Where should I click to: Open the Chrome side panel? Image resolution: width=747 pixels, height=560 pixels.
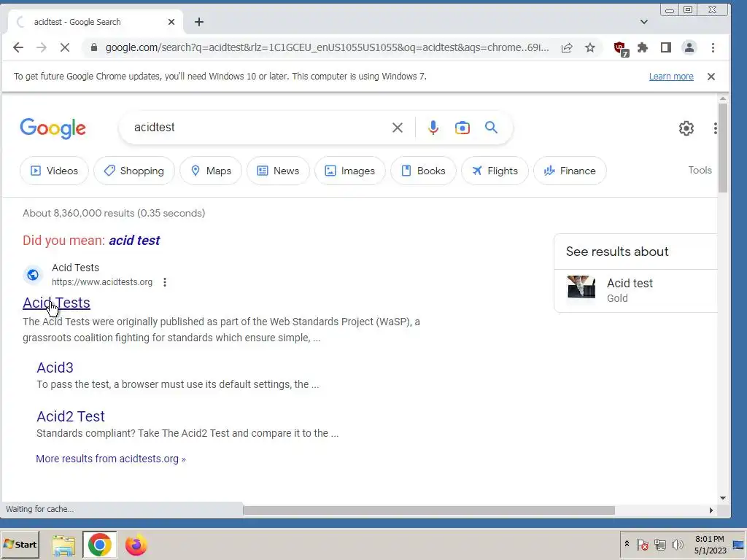point(665,47)
